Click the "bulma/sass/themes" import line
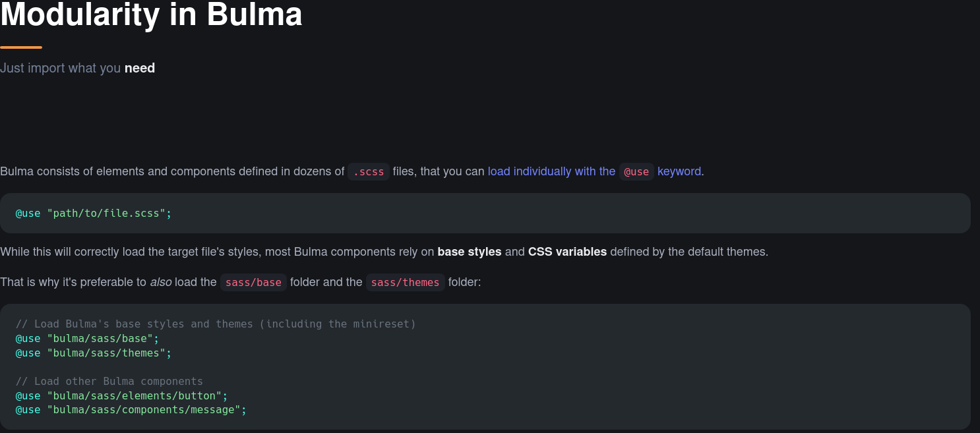 pyautogui.click(x=93, y=353)
